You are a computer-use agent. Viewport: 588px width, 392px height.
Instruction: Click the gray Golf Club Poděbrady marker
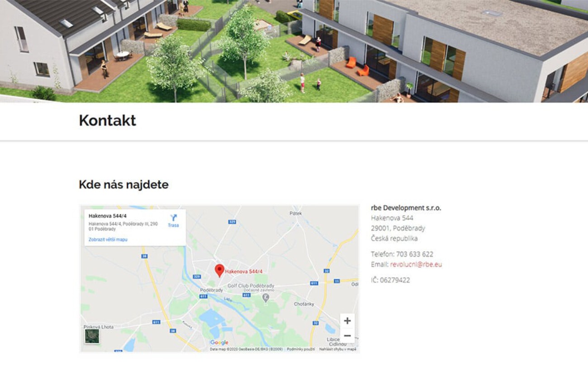pos(266,297)
